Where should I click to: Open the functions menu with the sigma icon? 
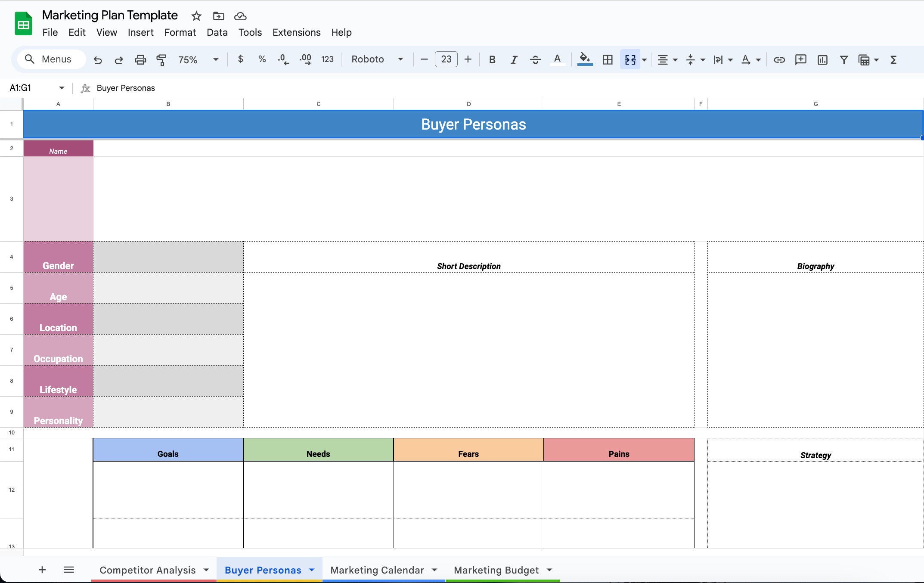(893, 59)
